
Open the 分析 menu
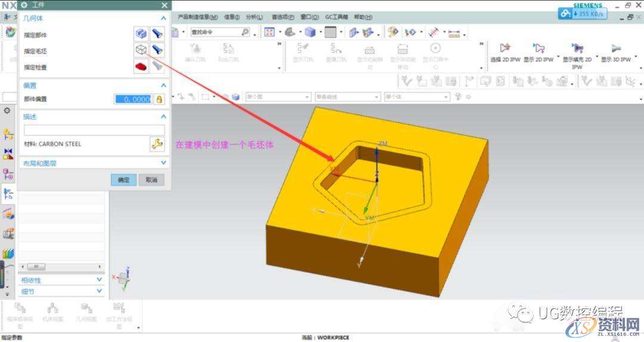pyautogui.click(x=254, y=17)
